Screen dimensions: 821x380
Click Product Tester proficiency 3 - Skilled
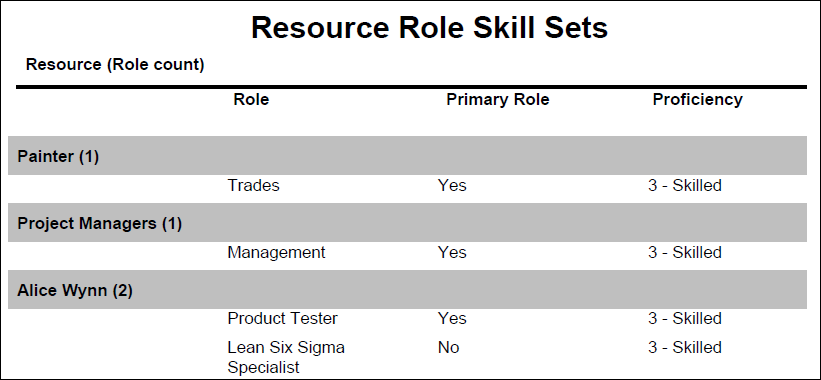[x=685, y=318]
